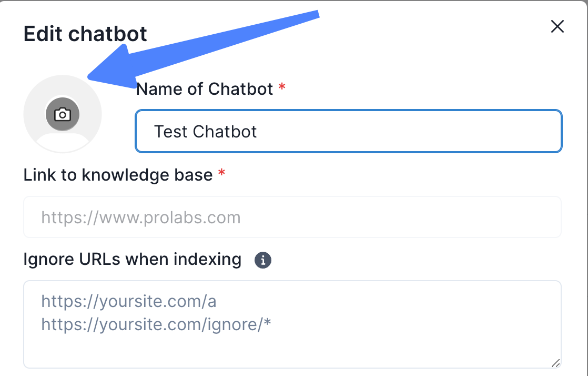Click the red asterisk after Name of Chatbot

coord(282,88)
